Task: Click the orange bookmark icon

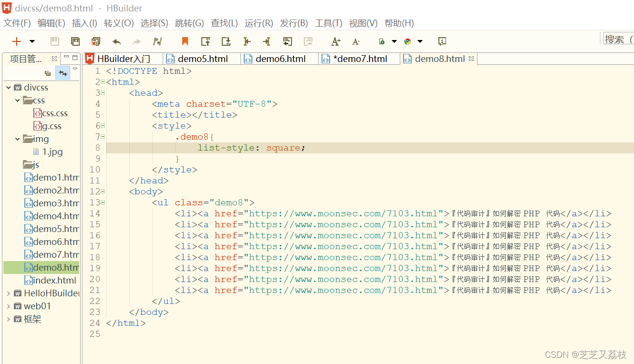Action: pyautogui.click(x=185, y=41)
